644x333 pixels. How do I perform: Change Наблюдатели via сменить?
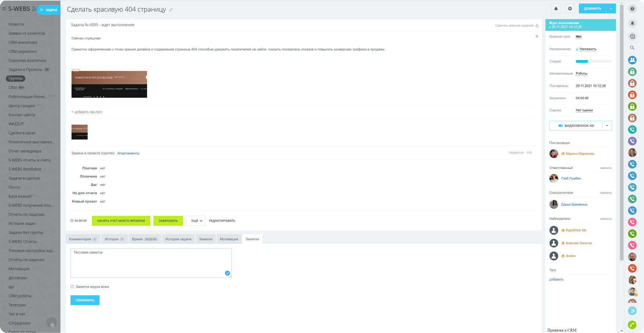(x=606, y=219)
